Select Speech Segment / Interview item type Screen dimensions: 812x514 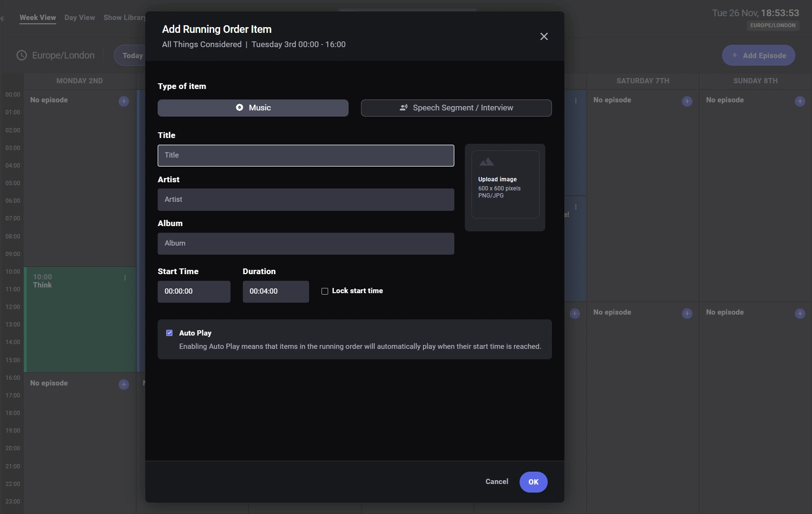tap(456, 108)
